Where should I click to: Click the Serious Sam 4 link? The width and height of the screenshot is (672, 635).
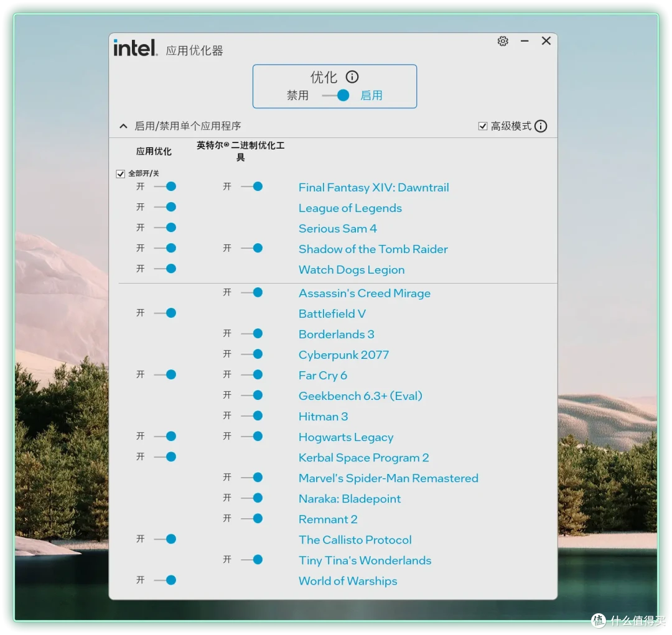338,229
